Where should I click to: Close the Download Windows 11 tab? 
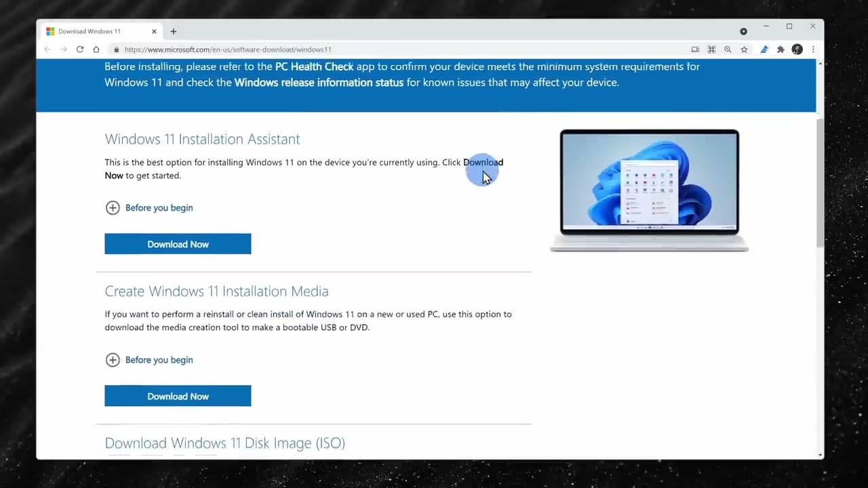155,31
